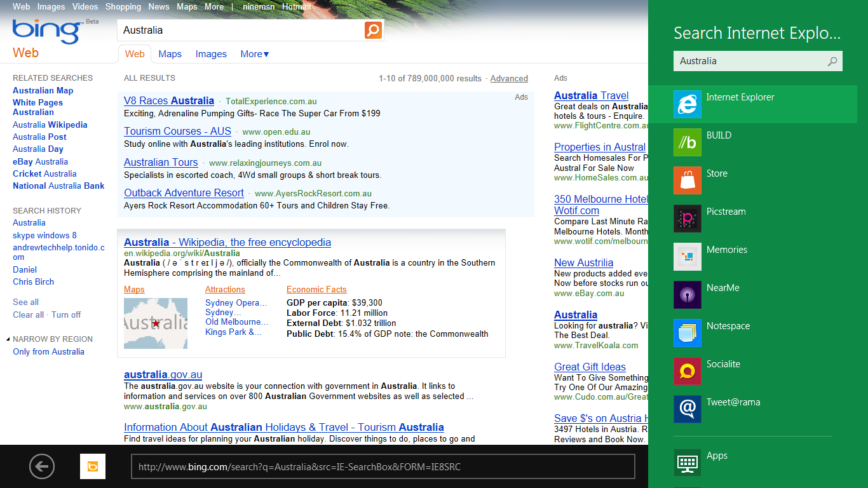Expand the More dropdown beside Images

click(255, 54)
